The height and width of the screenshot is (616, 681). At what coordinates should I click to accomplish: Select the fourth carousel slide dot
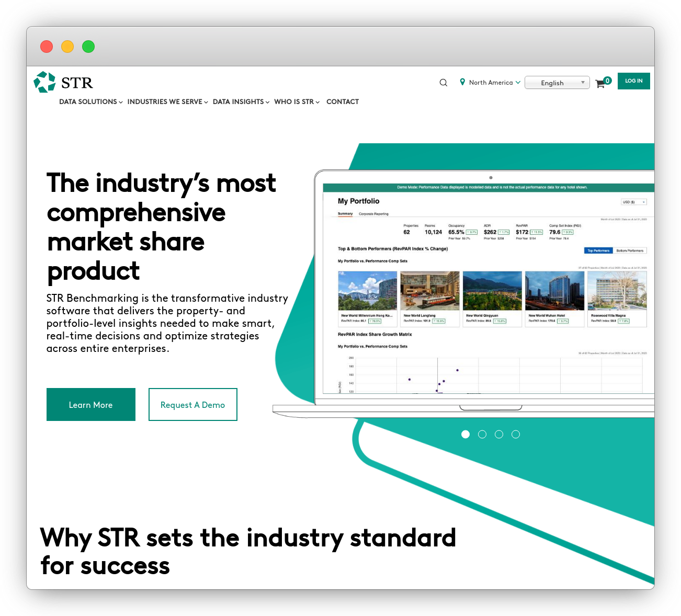pyautogui.click(x=516, y=434)
